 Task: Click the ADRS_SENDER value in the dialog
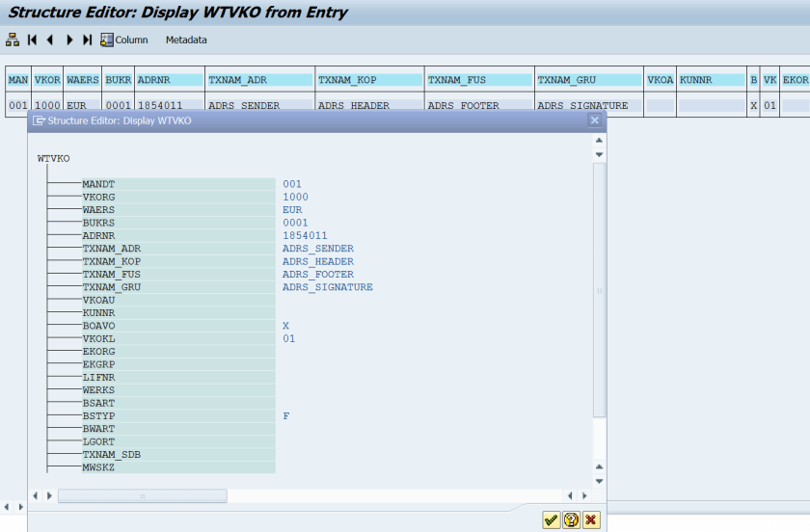coord(317,249)
